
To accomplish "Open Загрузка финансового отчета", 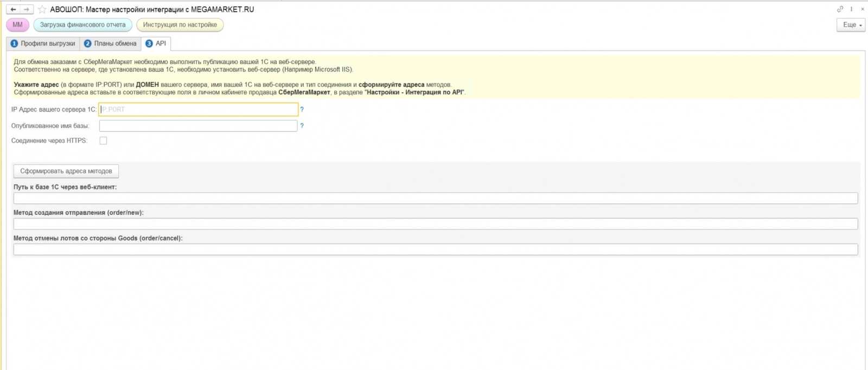I will coord(82,25).
